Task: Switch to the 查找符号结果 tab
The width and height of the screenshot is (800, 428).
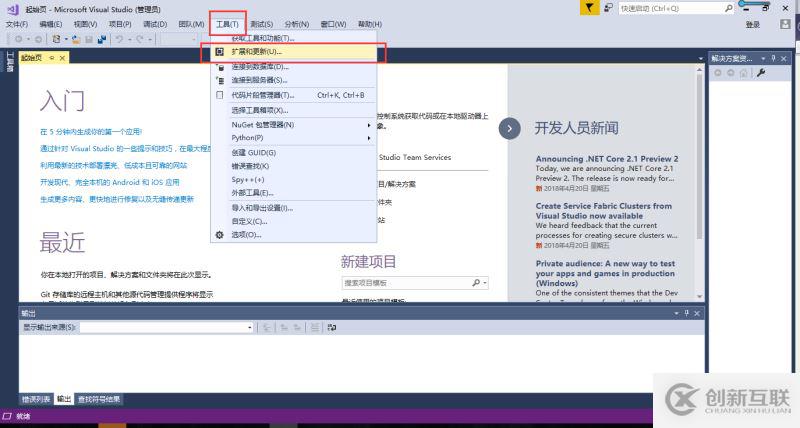Action: 99,399
